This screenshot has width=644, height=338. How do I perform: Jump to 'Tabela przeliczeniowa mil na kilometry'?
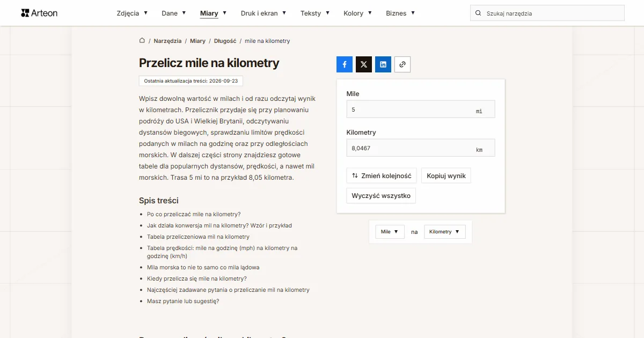(x=198, y=237)
